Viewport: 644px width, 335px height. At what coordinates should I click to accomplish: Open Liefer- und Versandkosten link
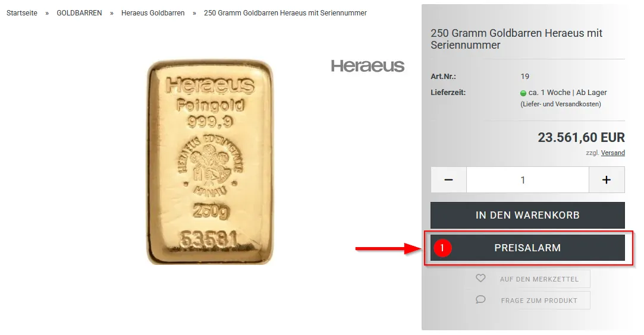[561, 104]
